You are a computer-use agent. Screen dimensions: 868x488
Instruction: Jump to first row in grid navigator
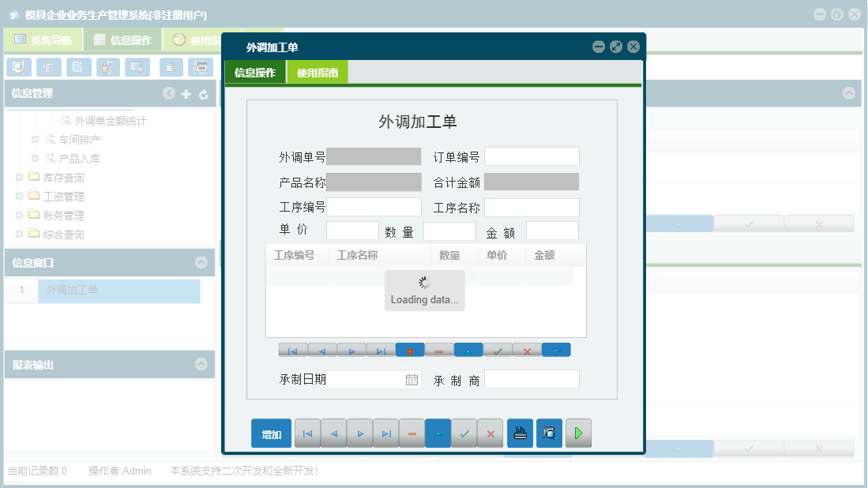pyautogui.click(x=293, y=351)
